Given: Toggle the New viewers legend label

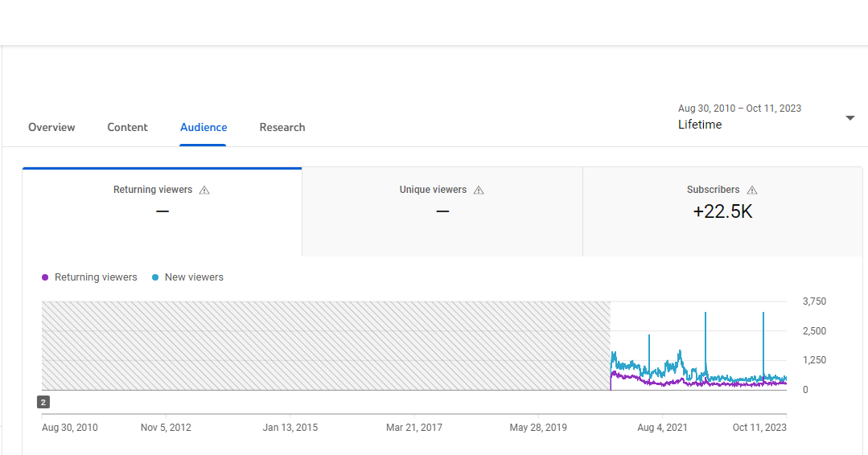Looking at the screenshot, I should 194,277.
